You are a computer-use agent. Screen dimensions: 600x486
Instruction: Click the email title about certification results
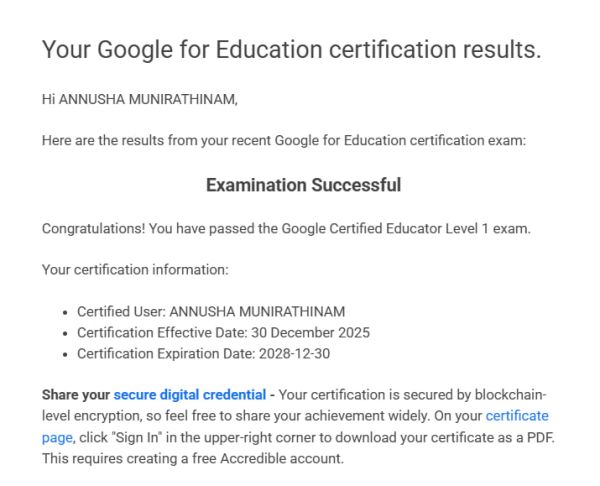pyautogui.click(x=291, y=50)
